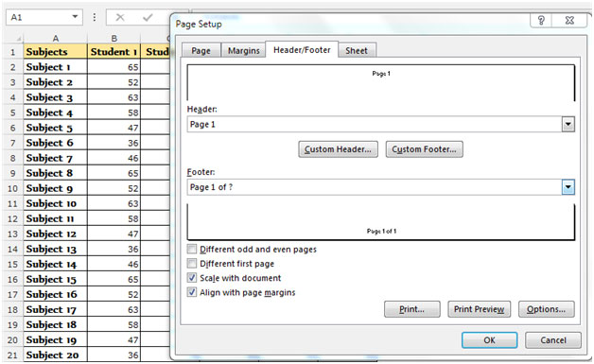Go to the Page tab
Viewport: 594px width, 364px height.
201,51
